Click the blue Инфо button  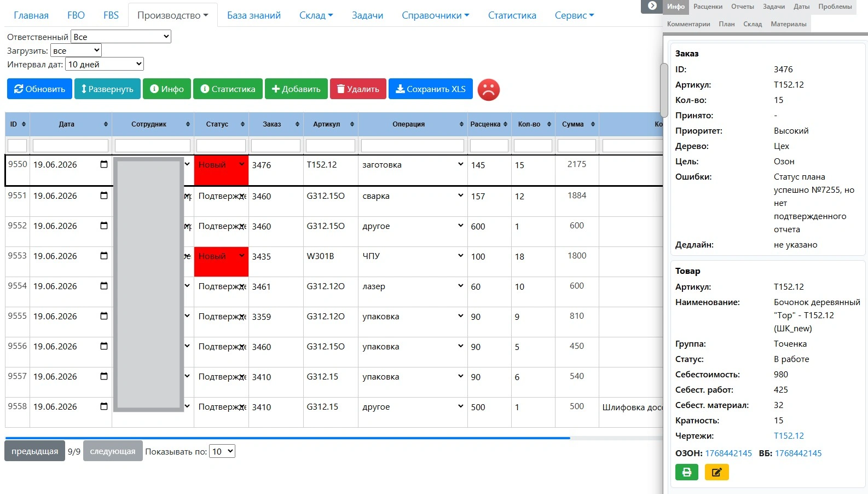tap(167, 89)
